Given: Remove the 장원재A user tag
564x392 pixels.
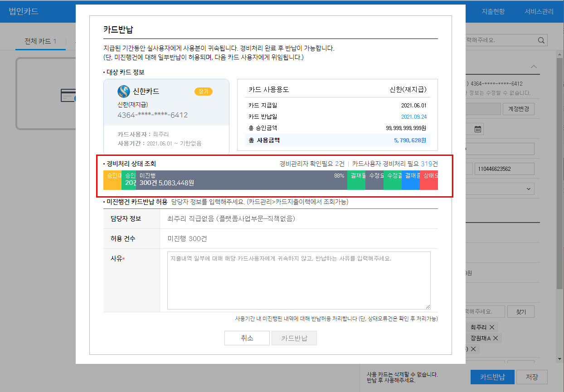Looking at the screenshot, I should [x=496, y=338].
